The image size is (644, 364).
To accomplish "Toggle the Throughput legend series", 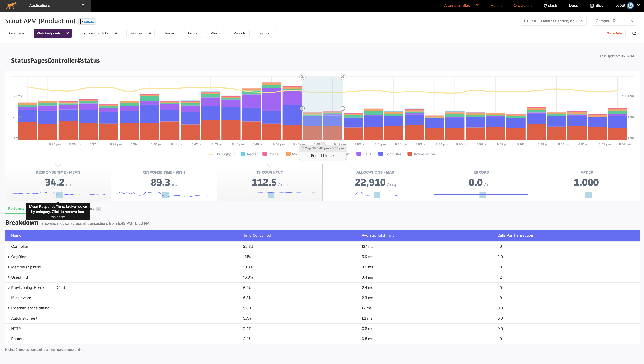I will [x=222, y=154].
